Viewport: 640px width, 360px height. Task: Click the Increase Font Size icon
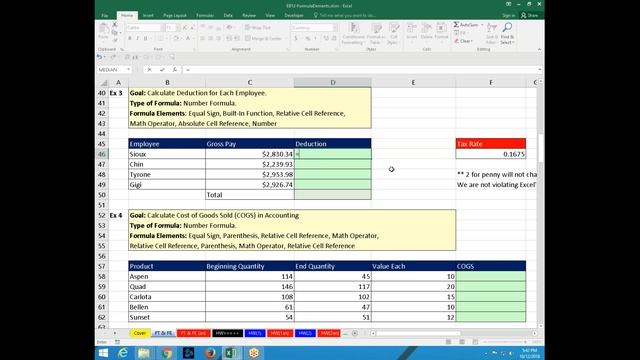coord(185,28)
